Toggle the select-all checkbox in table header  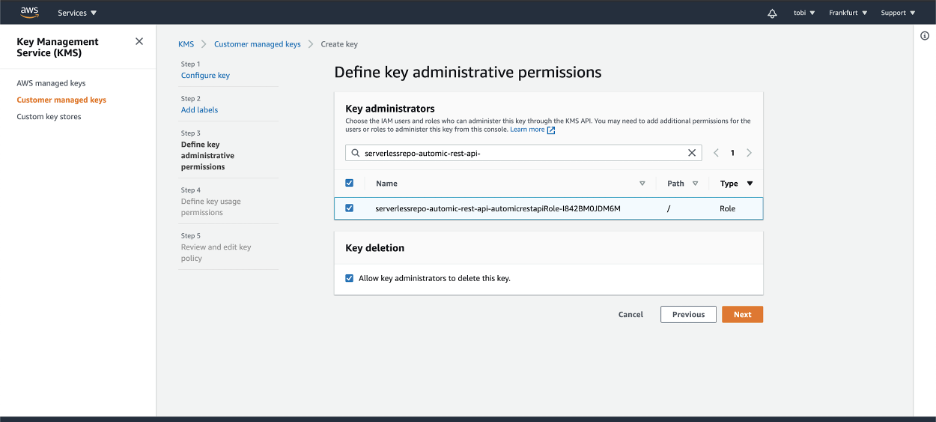pos(349,183)
